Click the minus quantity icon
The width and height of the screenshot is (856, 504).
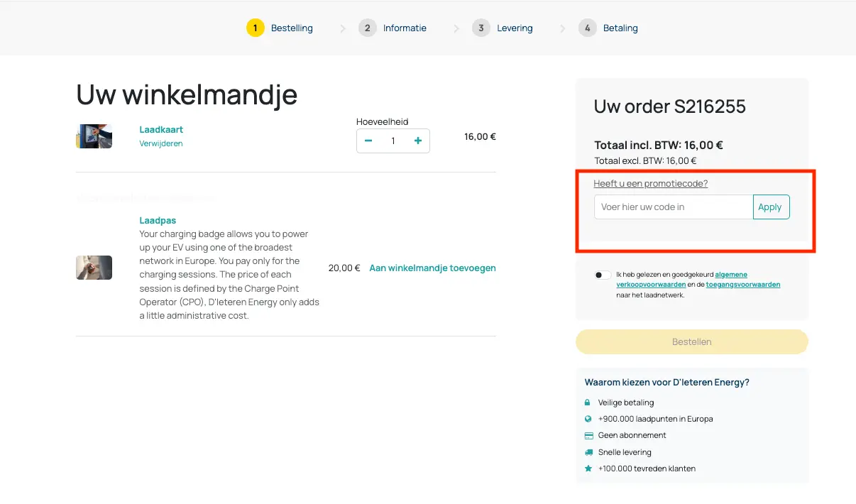368,141
